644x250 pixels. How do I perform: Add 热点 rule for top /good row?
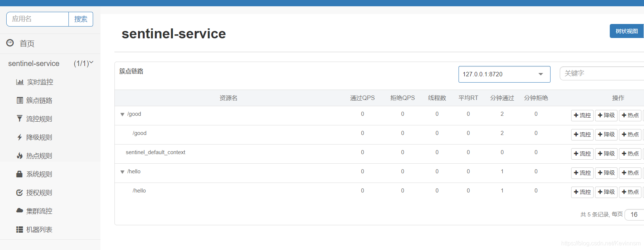[630, 115]
